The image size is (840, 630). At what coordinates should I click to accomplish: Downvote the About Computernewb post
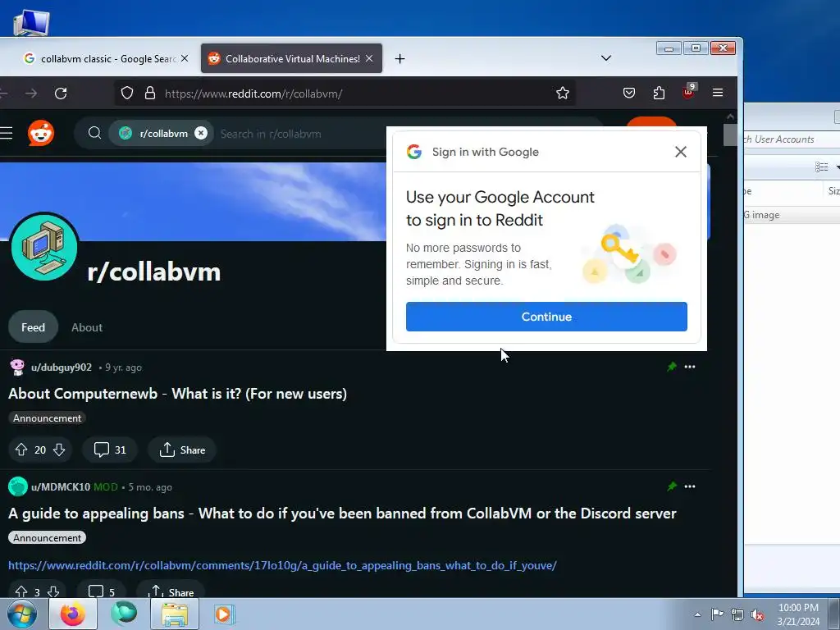click(59, 450)
